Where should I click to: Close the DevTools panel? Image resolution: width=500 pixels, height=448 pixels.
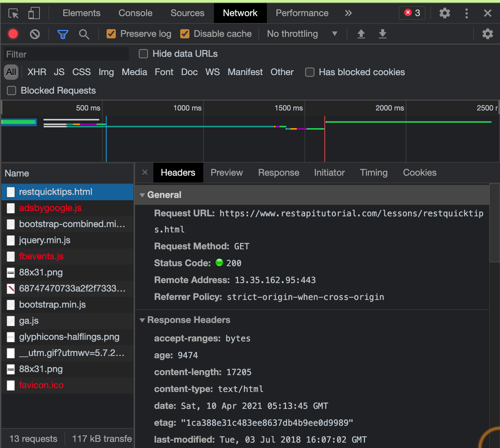click(488, 13)
